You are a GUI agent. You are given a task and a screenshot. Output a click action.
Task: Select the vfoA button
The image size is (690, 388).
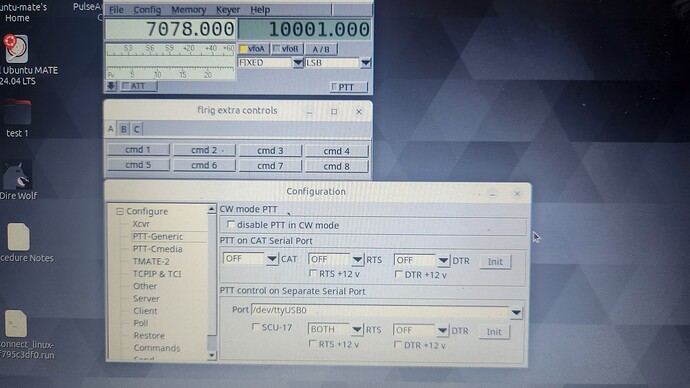click(x=253, y=49)
